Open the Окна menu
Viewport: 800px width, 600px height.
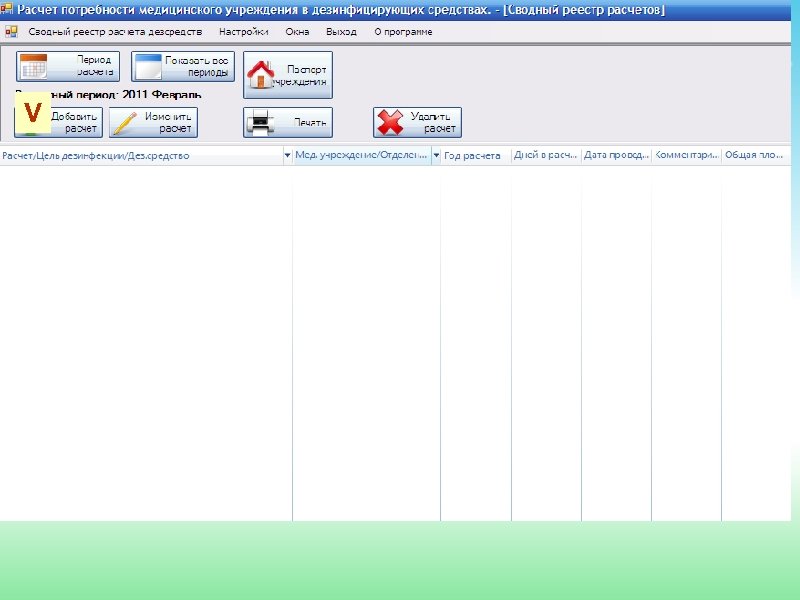click(297, 32)
